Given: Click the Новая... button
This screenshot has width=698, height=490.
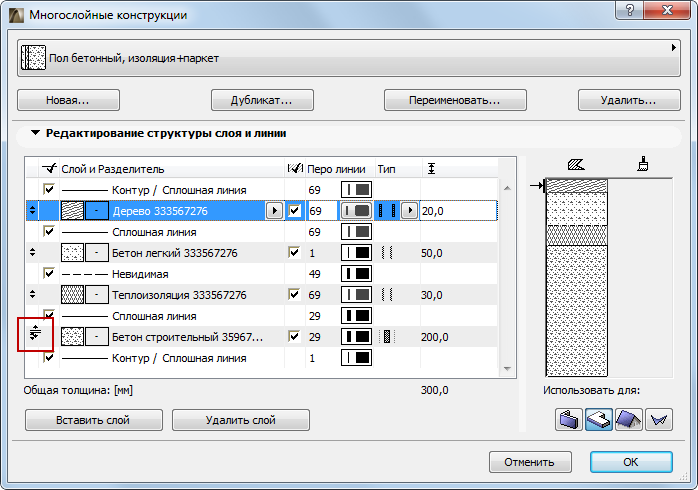Looking at the screenshot, I should click(x=68, y=100).
